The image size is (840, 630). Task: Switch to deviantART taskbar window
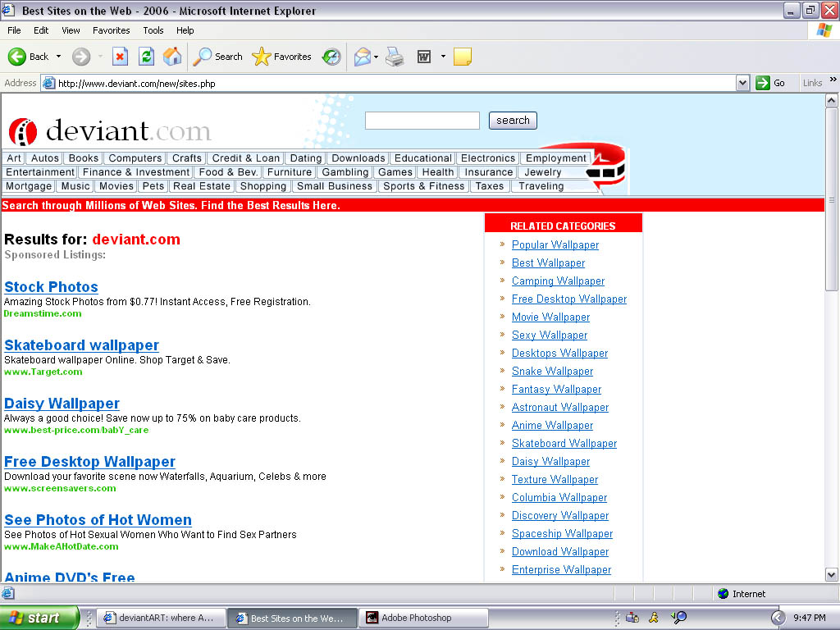pyautogui.click(x=160, y=618)
